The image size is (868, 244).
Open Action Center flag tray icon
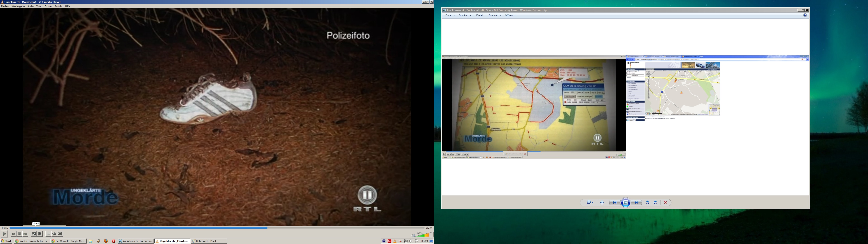pyautogui.click(x=417, y=241)
